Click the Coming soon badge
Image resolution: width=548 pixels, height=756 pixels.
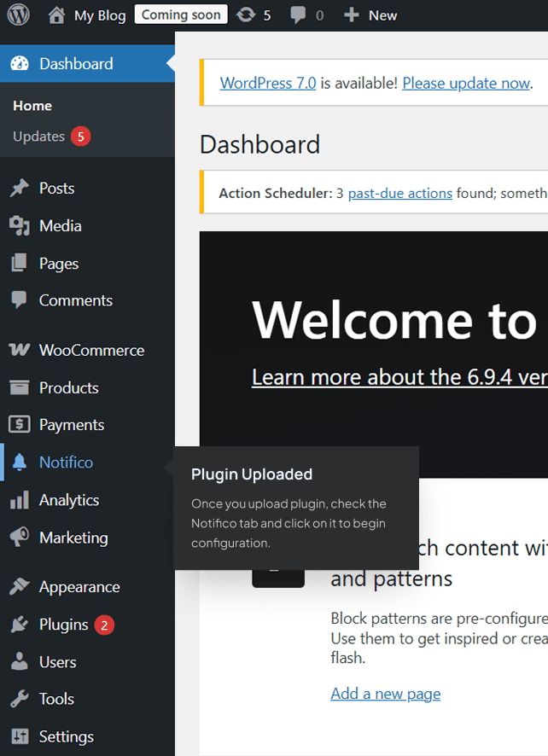pos(181,15)
